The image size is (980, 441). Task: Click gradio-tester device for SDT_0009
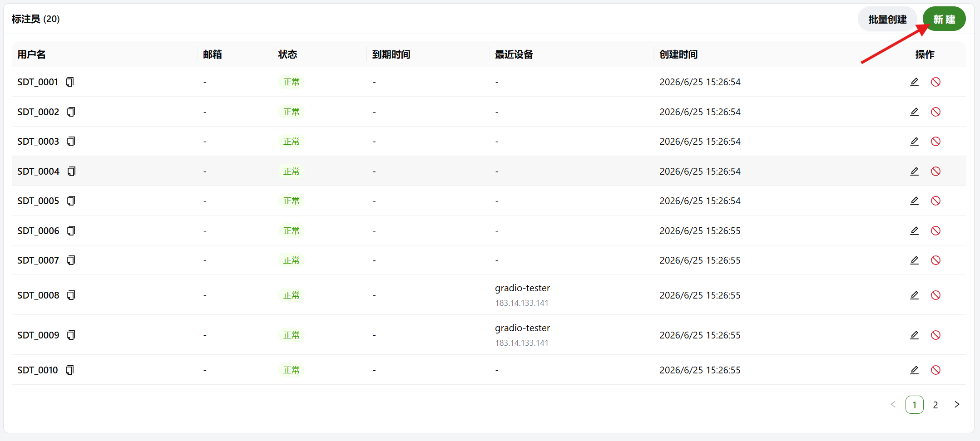tap(522, 328)
